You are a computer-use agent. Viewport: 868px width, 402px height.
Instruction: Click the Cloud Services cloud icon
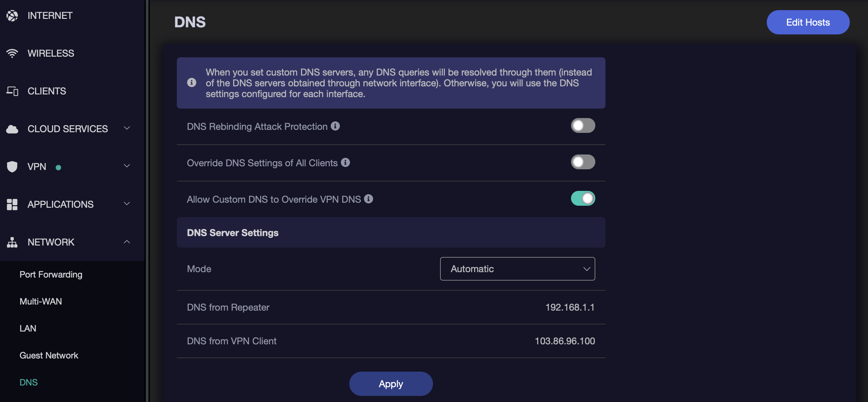(12, 129)
